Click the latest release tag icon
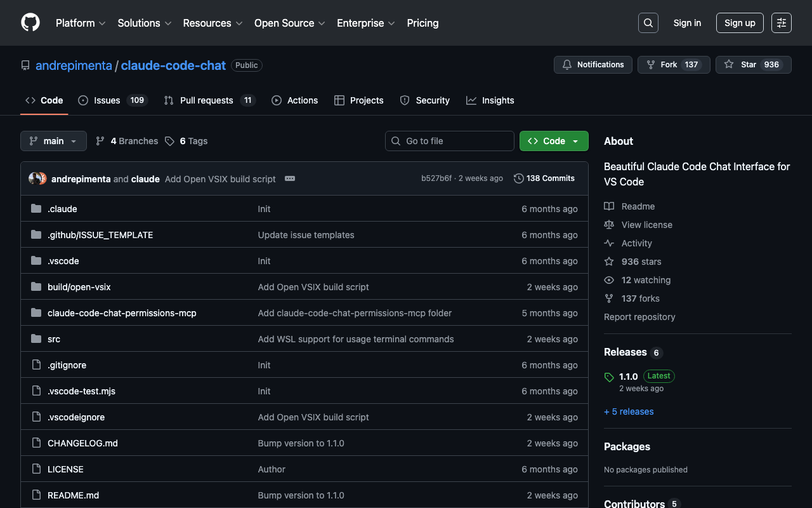Viewport: 812px width, 508px height. pyautogui.click(x=609, y=377)
